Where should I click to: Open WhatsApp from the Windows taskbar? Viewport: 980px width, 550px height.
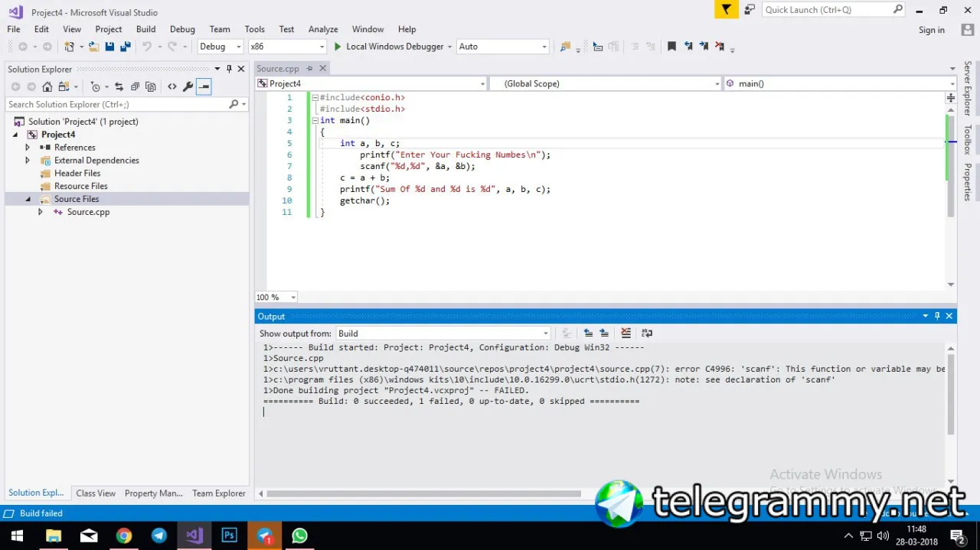coord(299,535)
